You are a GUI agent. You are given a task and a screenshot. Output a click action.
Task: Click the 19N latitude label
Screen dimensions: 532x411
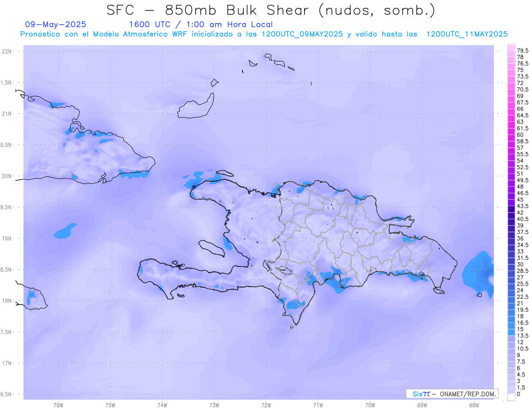point(7,239)
